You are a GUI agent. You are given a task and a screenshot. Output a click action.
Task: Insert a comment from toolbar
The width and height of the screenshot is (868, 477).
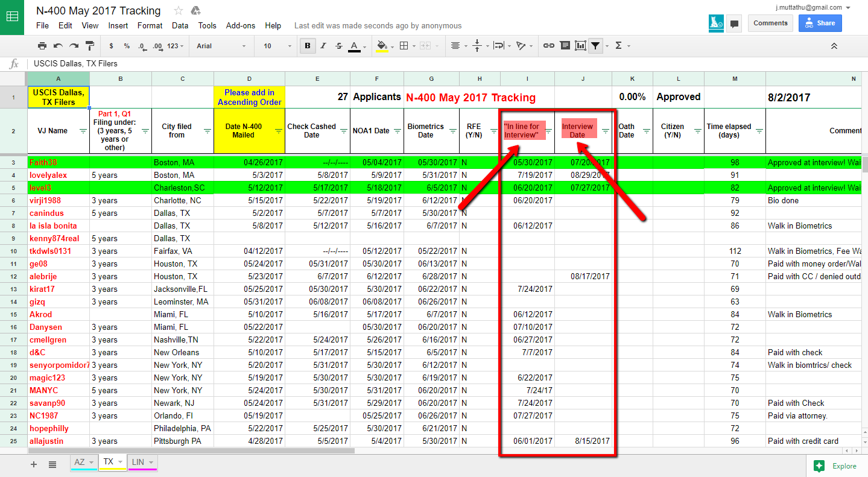pyautogui.click(x=565, y=46)
